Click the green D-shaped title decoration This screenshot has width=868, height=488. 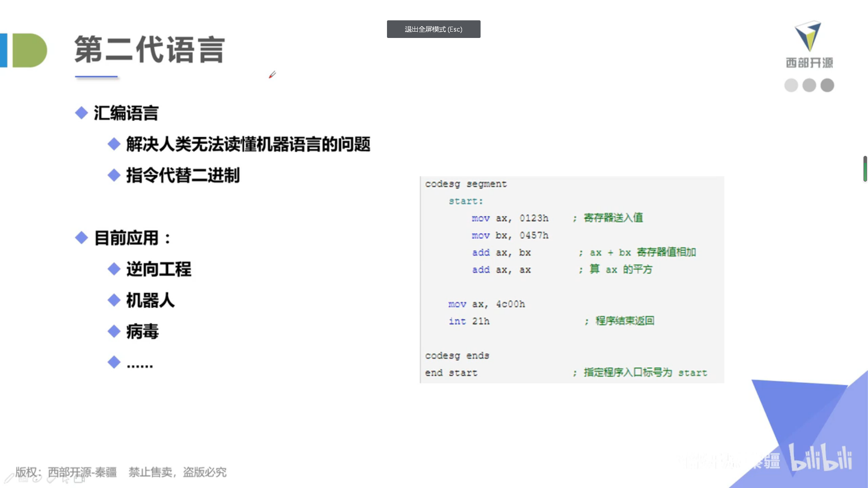pyautogui.click(x=30, y=50)
